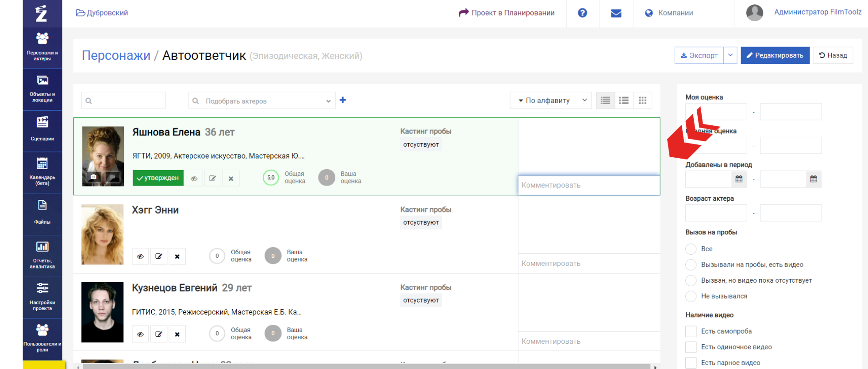Image resolution: width=868 pixels, height=369 pixels.
Task: Open start date calendar in Добавлены в период
Action: [739, 179]
